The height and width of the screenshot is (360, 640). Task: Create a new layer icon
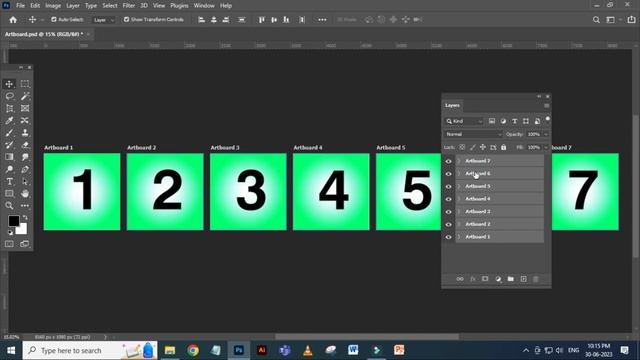tap(523, 279)
